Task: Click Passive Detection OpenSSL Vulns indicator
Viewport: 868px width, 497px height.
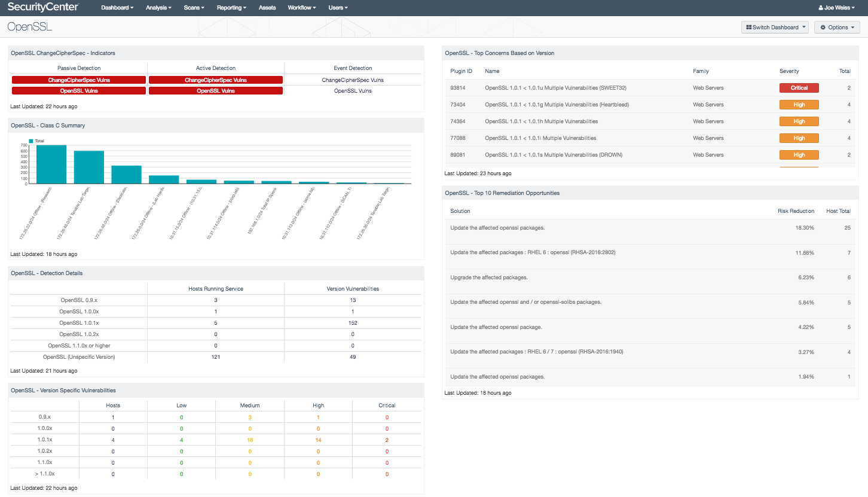Action: pyautogui.click(x=79, y=91)
